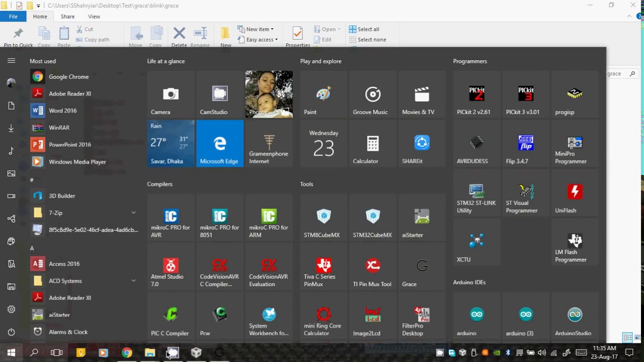Image resolution: width=644 pixels, height=362 pixels.
Task: Open the Photos live tile
Action: pos(269,94)
